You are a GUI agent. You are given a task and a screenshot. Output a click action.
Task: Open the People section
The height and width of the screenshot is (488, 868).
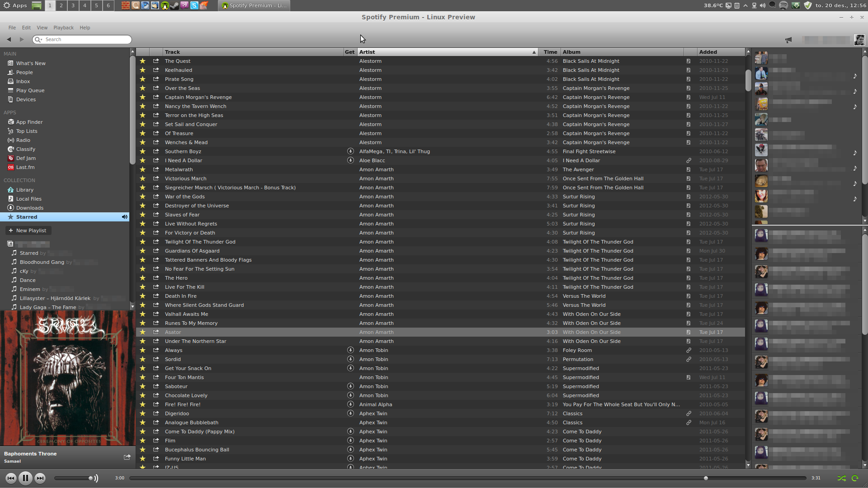[x=24, y=72]
